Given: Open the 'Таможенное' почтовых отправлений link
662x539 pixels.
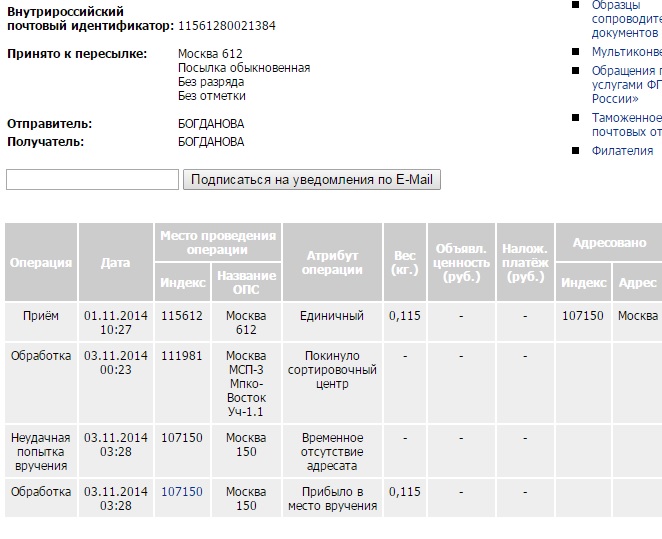Looking at the screenshot, I should point(627,125).
